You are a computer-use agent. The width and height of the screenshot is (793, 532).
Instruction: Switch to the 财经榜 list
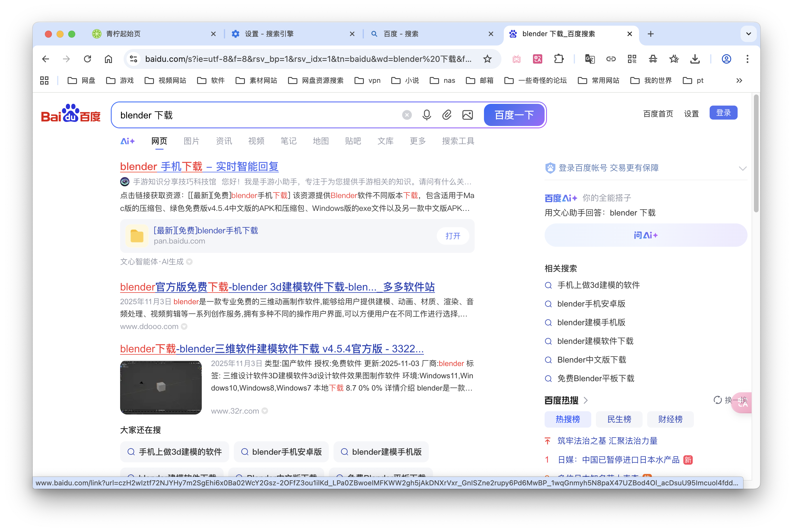[670, 419]
